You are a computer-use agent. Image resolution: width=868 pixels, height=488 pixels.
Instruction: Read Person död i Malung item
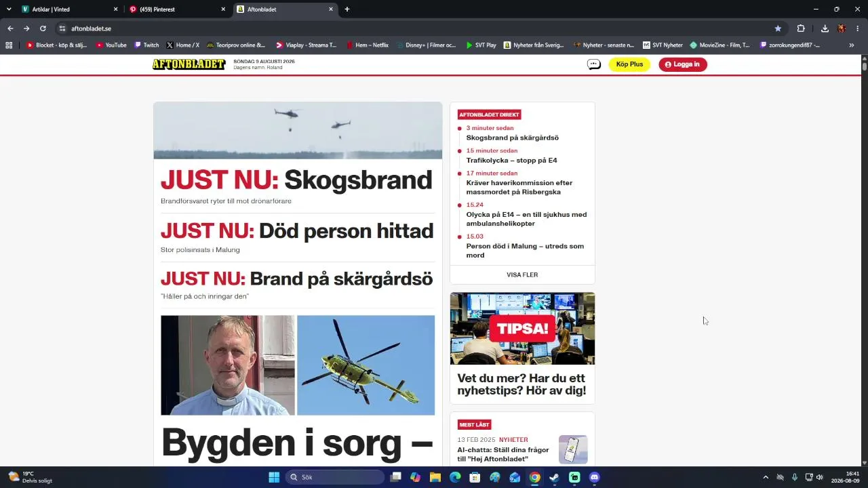[x=525, y=251]
